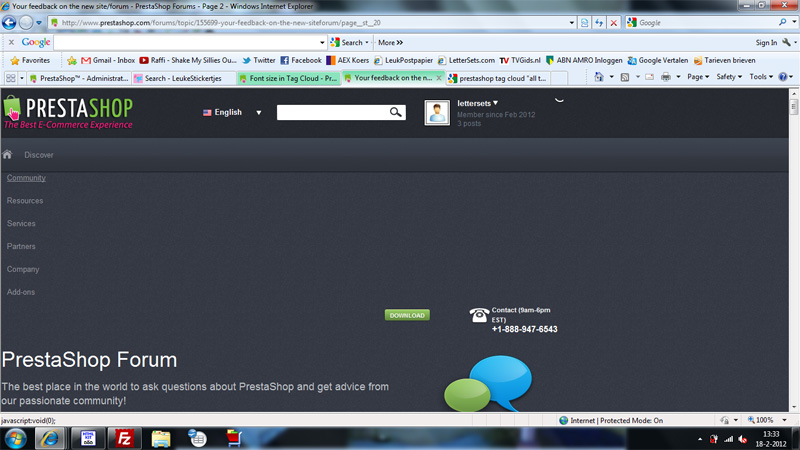Image resolution: width=800 pixels, height=450 pixels.
Task: Expand the address bar history dropdown
Action: point(571,23)
